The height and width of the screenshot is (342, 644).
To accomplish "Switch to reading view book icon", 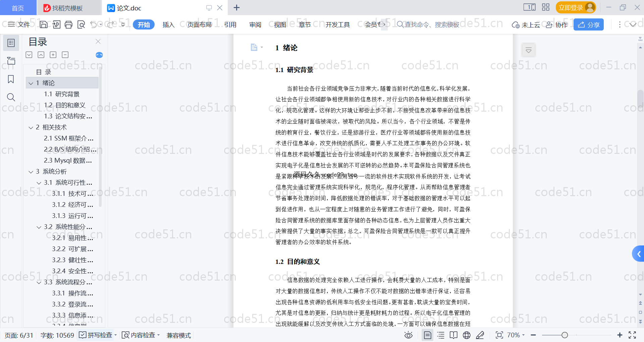I will click(453, 335).
